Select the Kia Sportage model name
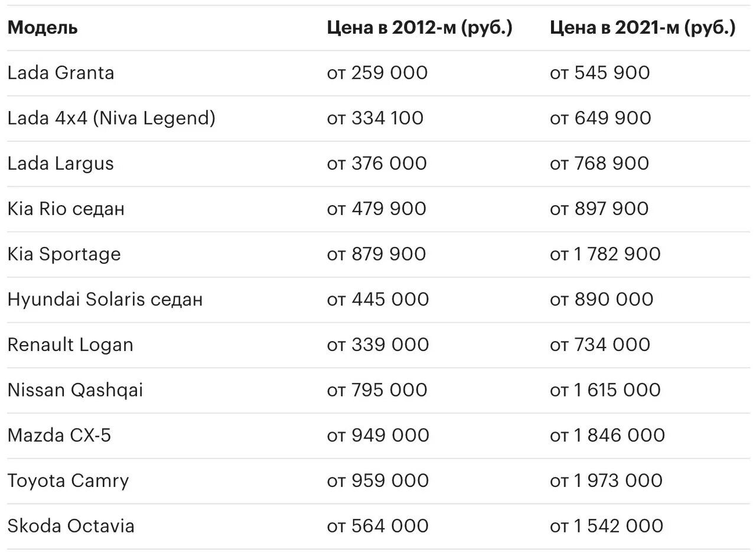This screenshot has width=756, height=552. coord(64,254)
